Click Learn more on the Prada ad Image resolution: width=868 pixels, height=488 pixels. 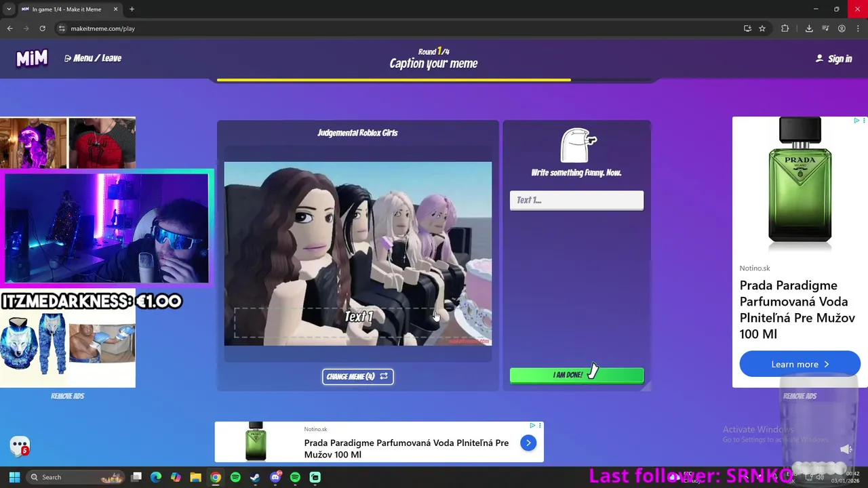click(x=800, y=364)
